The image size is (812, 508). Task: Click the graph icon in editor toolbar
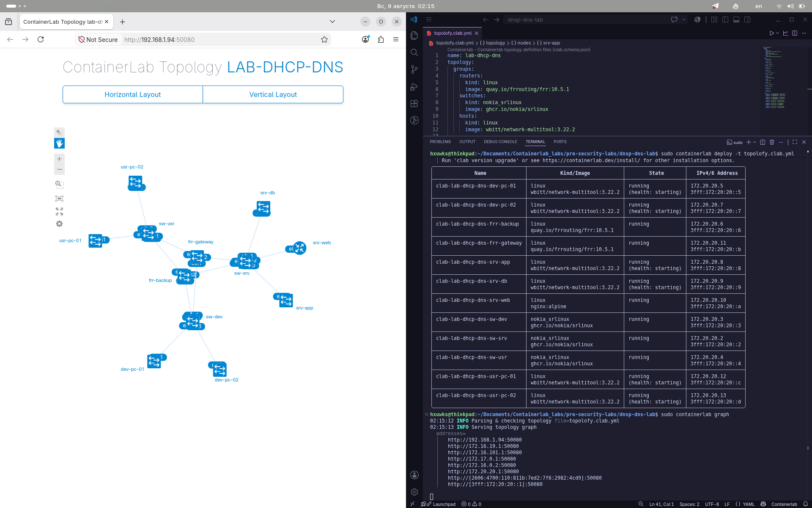(x=785, y=33)
